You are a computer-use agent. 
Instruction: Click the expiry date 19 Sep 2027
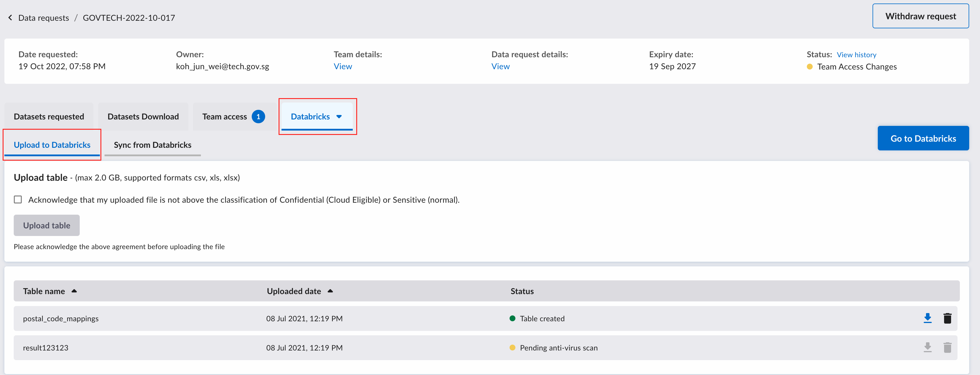[672, 67]
